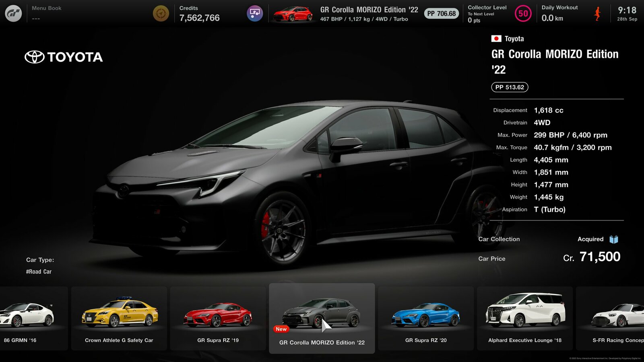Select the 86 GRMN '16 car card
The width and height of the screenshot is (644, 362).
click(x=34, y=318)
